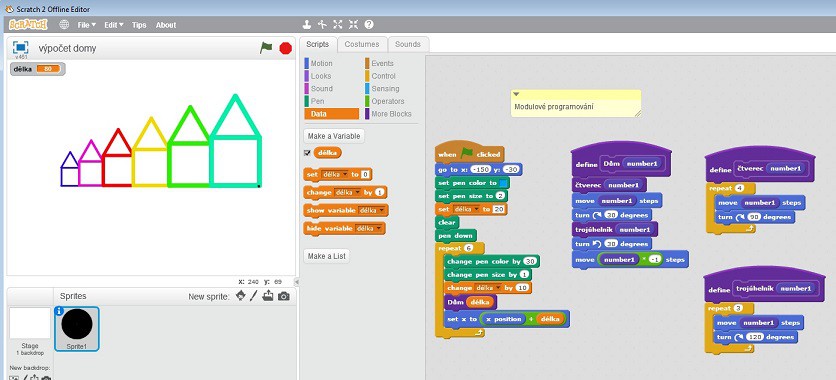Select the Sound block category
The height and width of the screenshot is (380, 836).
point(321,88)
